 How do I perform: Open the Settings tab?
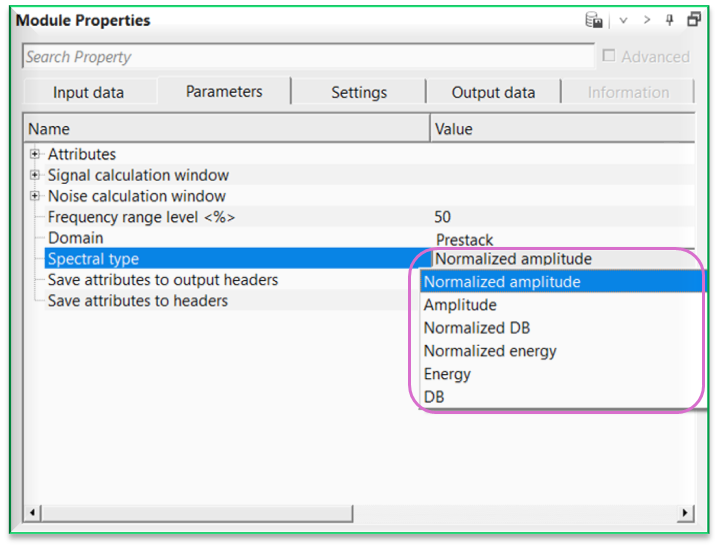tap(359, 92)
